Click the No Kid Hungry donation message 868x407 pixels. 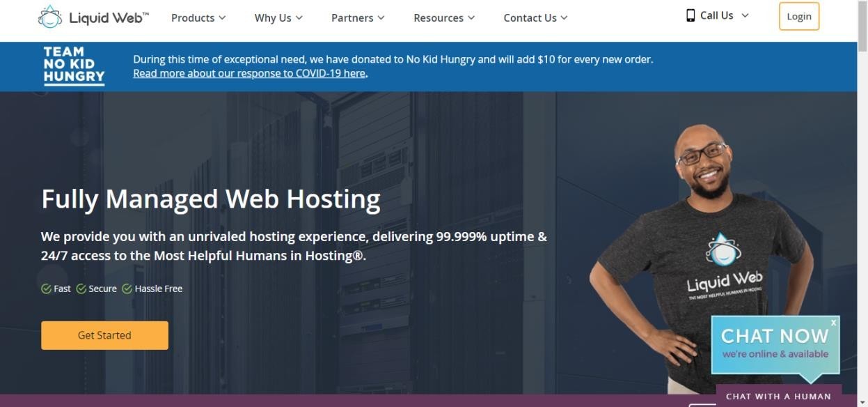(x=393, y=59)
